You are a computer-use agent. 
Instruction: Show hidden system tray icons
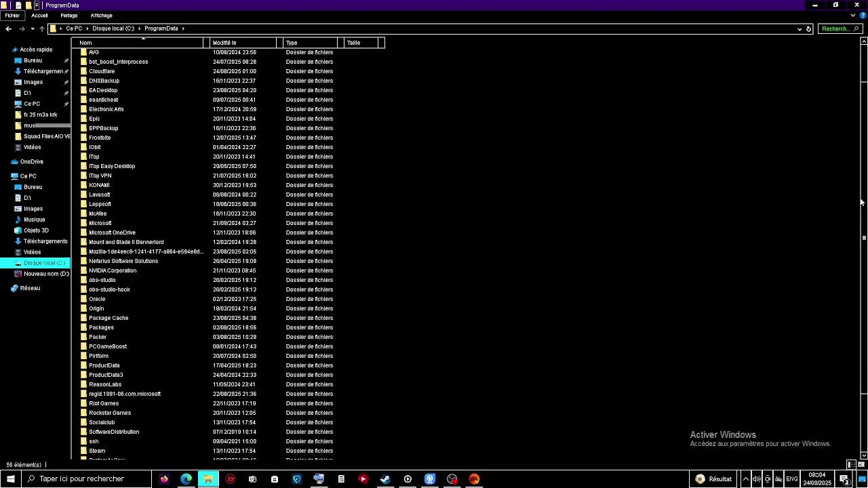coord(746,479)
